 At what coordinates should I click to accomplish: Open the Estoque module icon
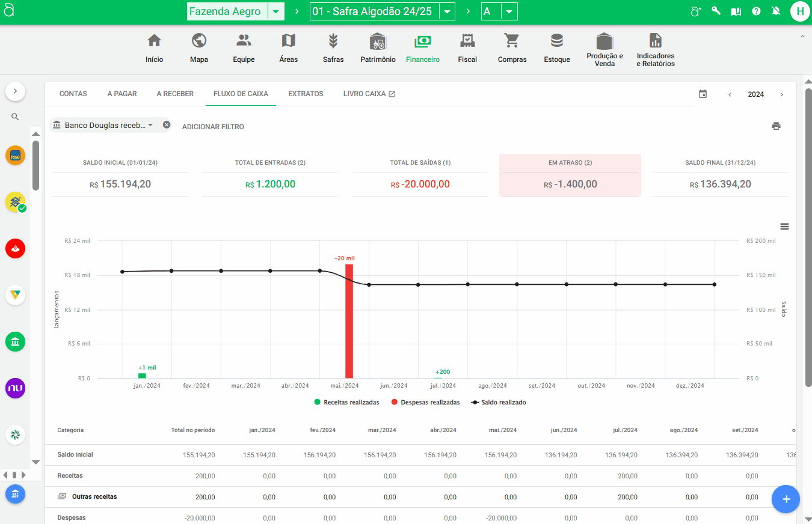(556, 48)
